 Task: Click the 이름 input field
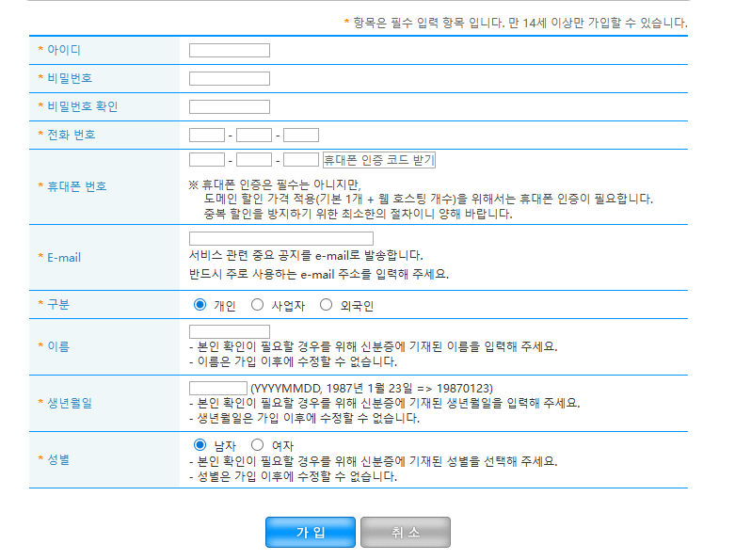(x=229, y=332)
